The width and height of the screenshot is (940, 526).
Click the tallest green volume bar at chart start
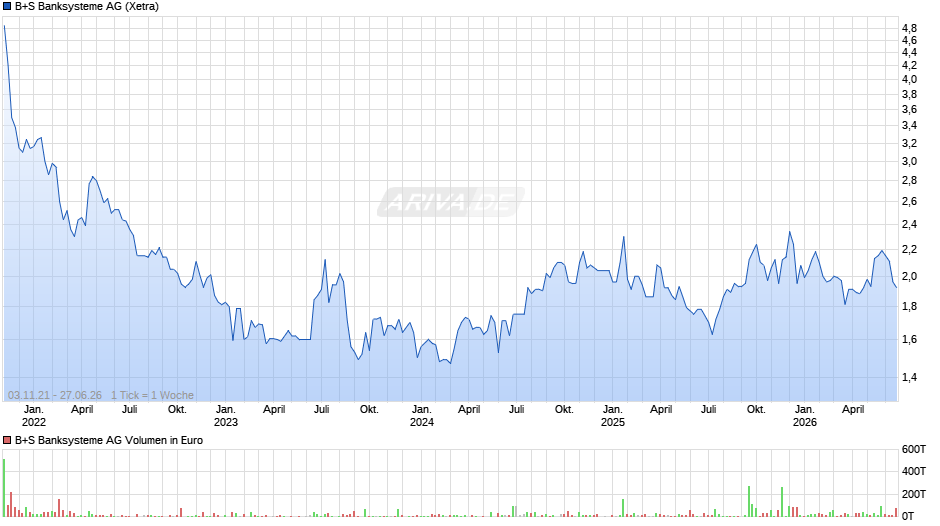tap(4, 488)
